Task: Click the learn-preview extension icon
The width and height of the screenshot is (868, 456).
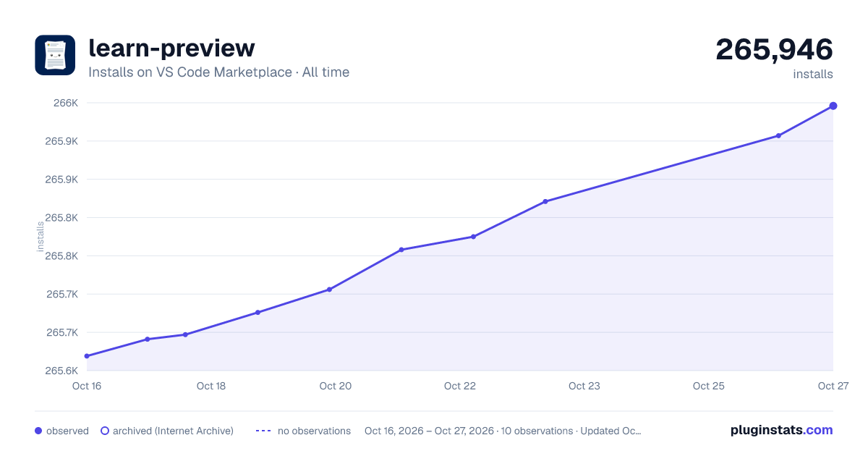Action: coord(55,55)
